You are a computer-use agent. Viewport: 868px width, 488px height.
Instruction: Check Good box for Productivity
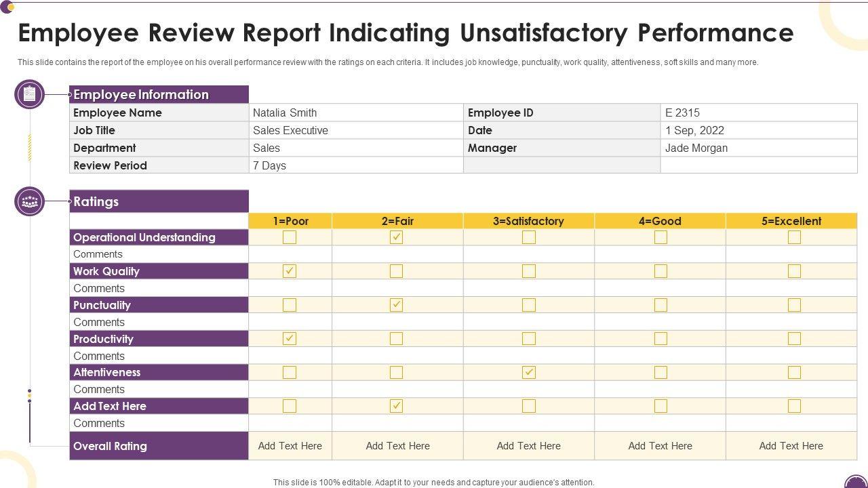point(660,338)
